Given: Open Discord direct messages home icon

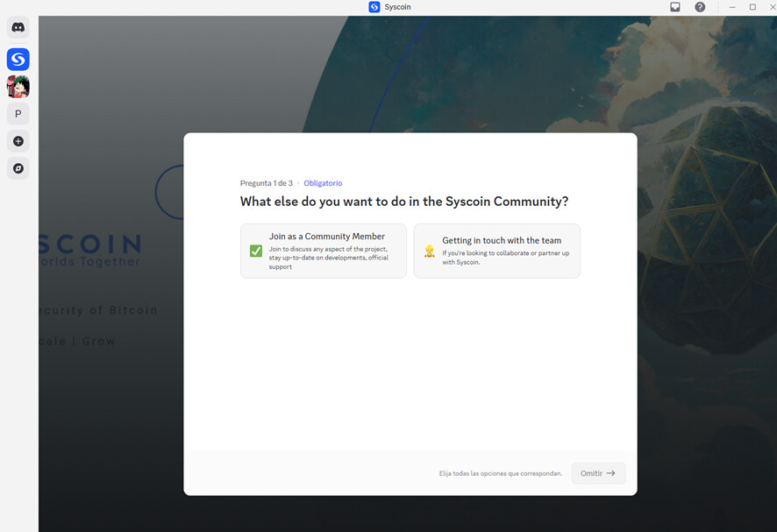Looking at the screenshot, I should point(18,27).
